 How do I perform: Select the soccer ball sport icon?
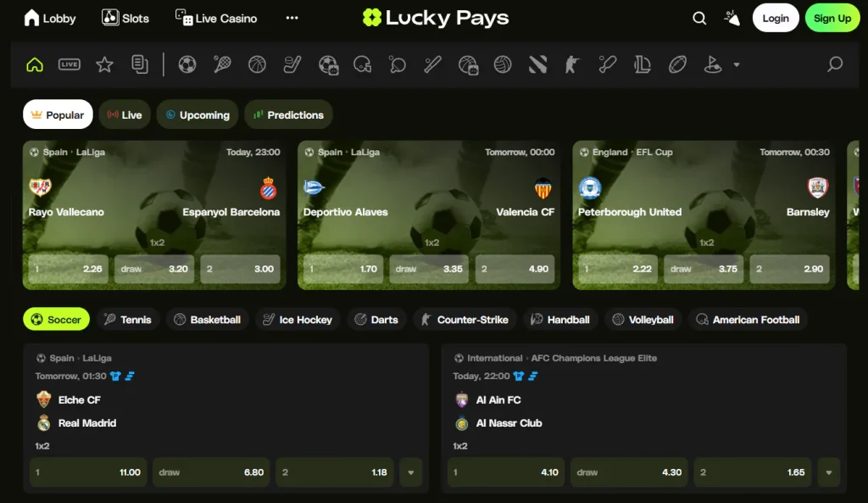click(187, 64)
